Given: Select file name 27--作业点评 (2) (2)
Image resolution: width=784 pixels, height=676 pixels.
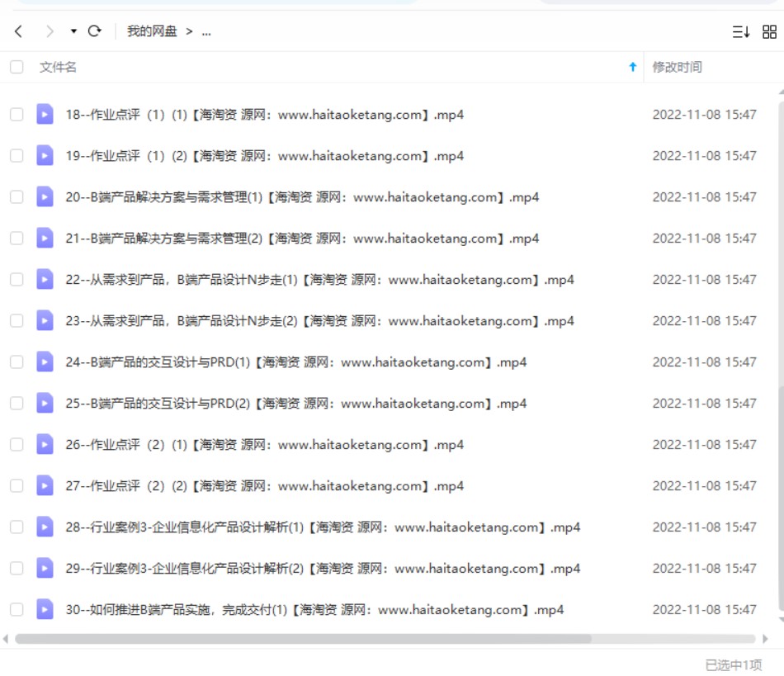Looking at the screenshot, I should [x=265, y=486].
